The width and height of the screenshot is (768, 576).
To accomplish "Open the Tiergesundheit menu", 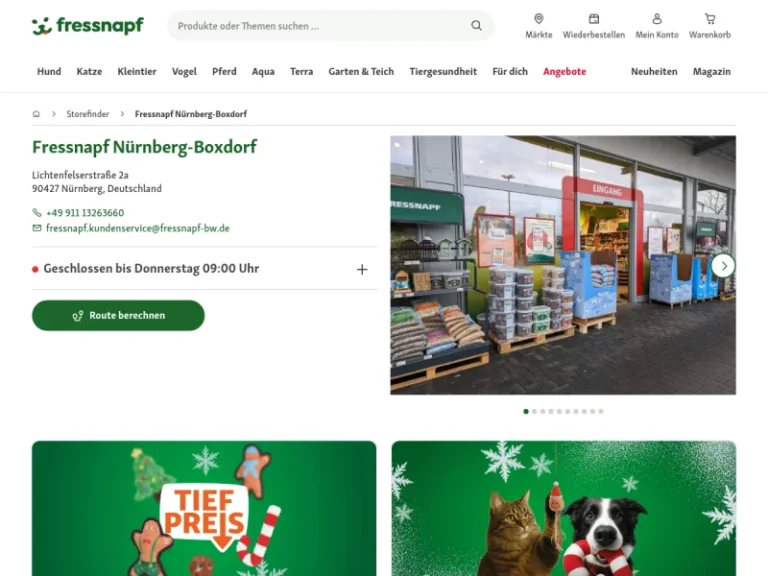I will (x=443, y=72).
